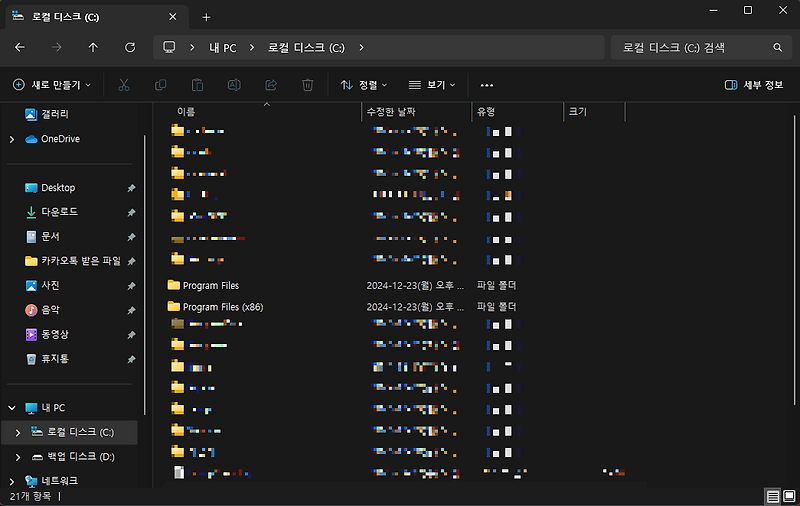
Task: Click the search magnifier icon
Action: coord(778,47)
